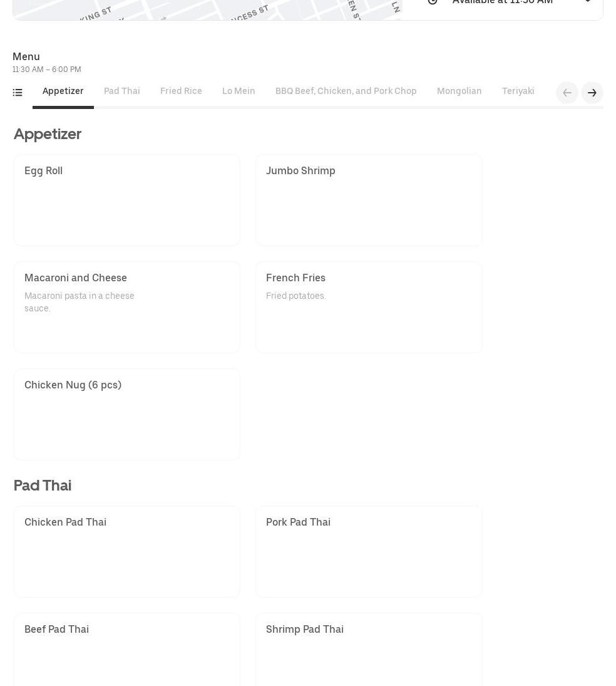Open the Lo Mein tab
This screenshot has width=616, height=686.
coord(239,91)
